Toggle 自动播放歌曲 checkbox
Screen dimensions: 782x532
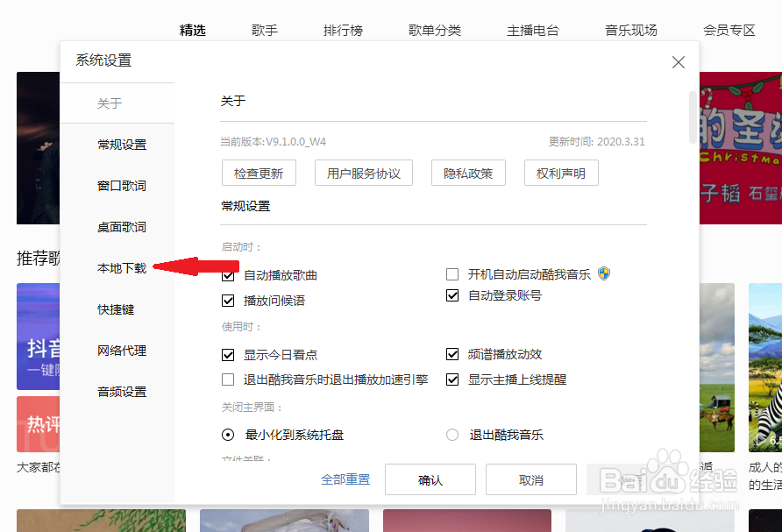coord(228,276)
